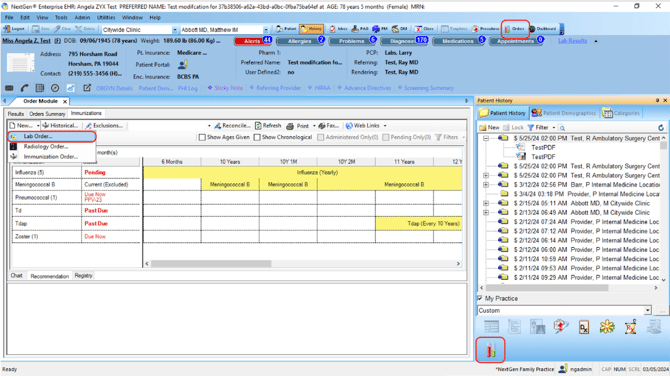Open the Procedures toolbar item
Screen dimensions: 670x377
(485, 29)
